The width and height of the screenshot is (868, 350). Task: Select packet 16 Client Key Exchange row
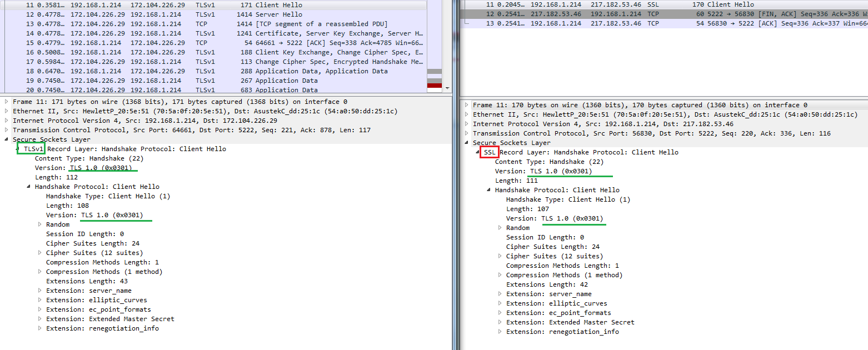[x=213, y=52]
